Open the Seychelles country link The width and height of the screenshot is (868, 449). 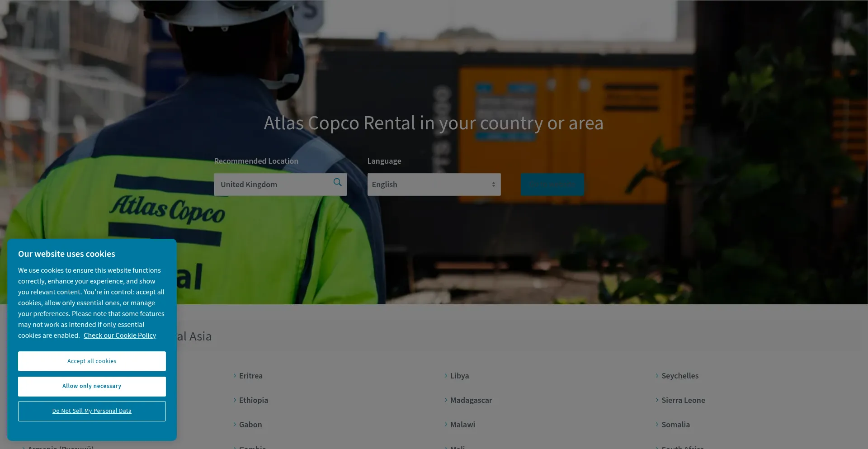[x=680, y=376]
